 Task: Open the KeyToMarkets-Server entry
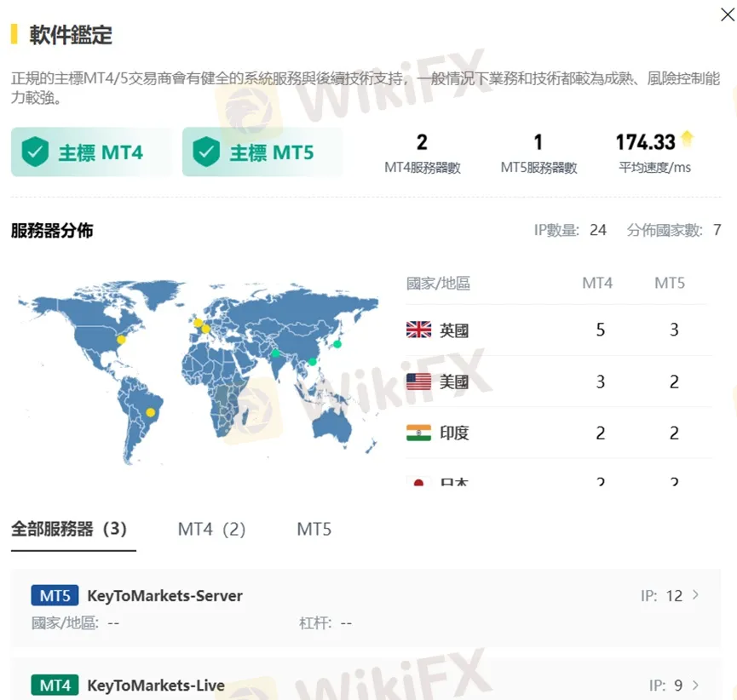coord(366,608)
